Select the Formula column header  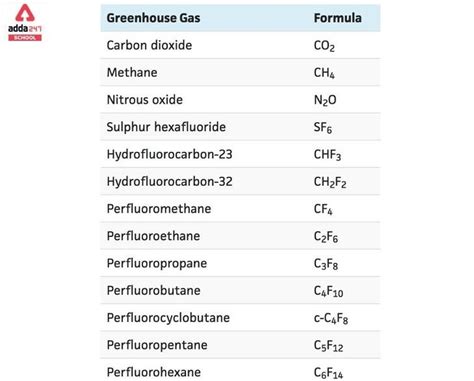pos(338,18)
